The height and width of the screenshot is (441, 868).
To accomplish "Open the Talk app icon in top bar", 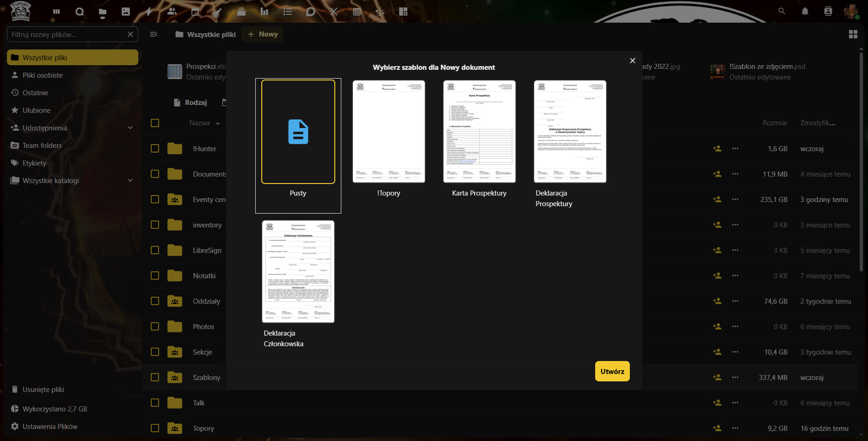I will [80, 12].
